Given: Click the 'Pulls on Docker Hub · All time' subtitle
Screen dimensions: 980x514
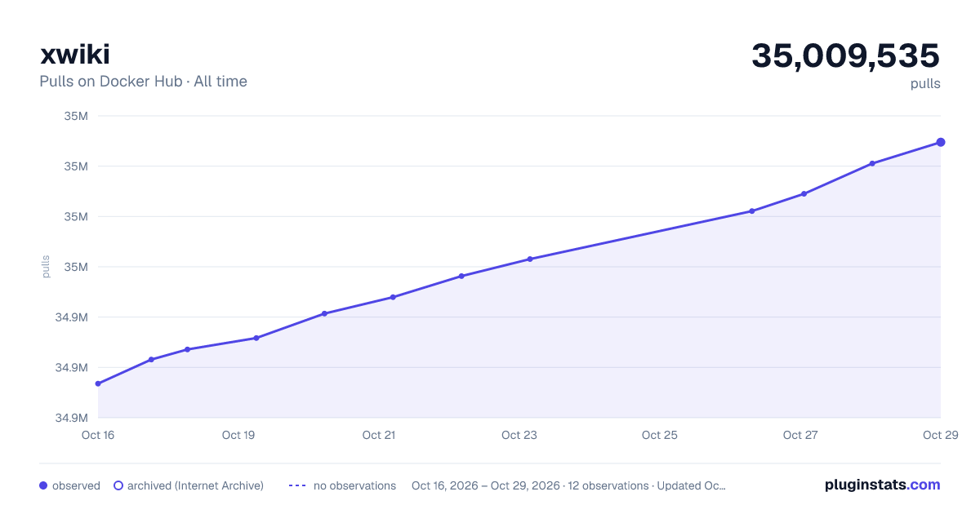Looking at the screenshot, I should 143,82.
